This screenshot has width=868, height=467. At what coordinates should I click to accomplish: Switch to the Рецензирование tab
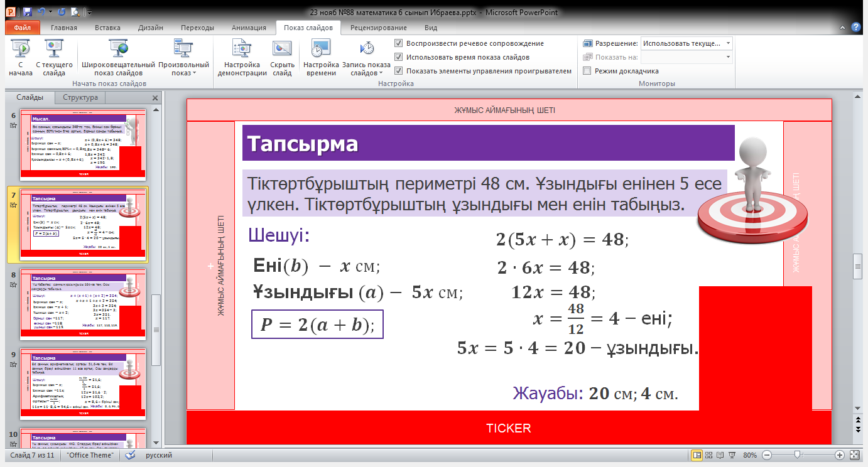click(379, 28)
